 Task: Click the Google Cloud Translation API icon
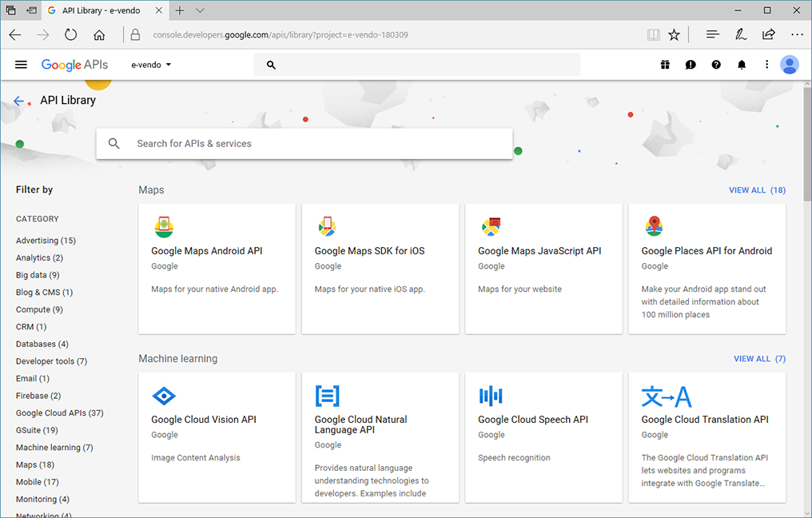point(667,396)
